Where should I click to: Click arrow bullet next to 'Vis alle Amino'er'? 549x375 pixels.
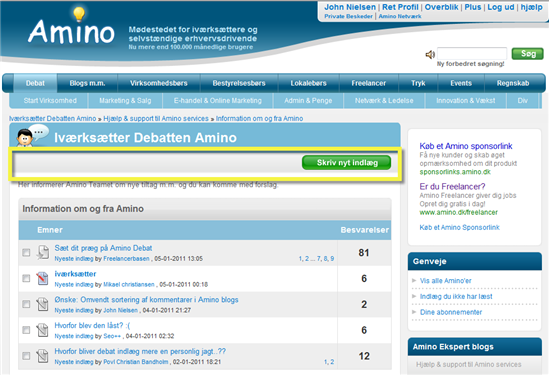414,280
